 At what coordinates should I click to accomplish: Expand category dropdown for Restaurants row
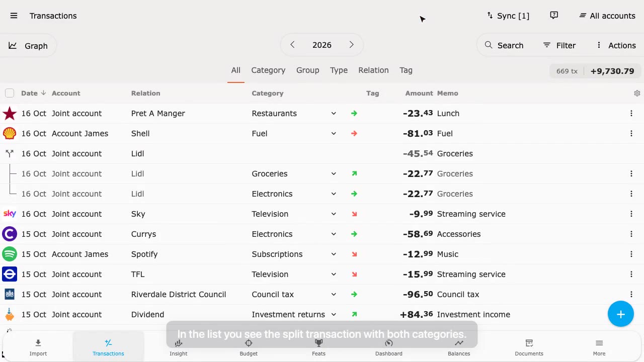(334, 113)
